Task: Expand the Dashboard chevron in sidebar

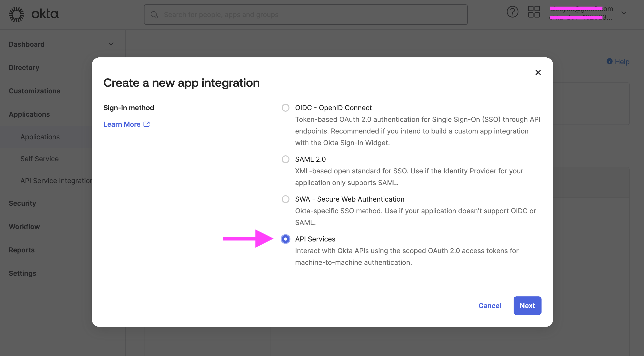Action: [x=111, y=44]
